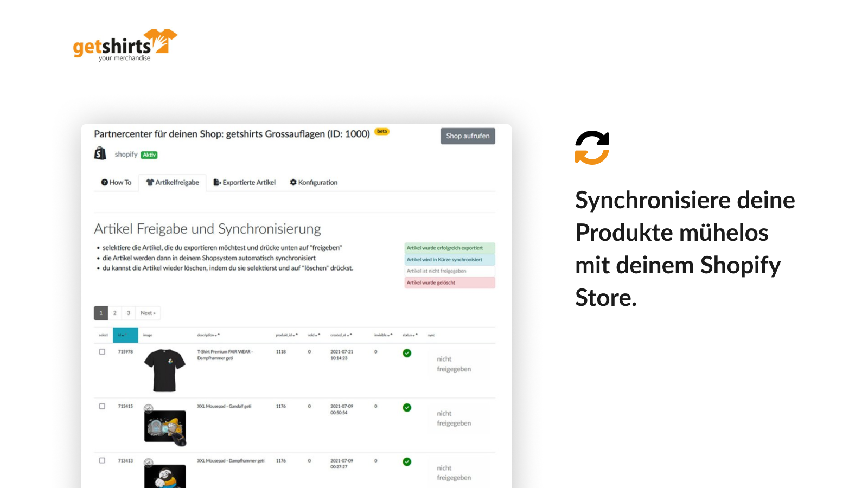This screenshot has height=488, width=868.
Task: Click the 'sync' column header
Action: click(x=431, y=335)
